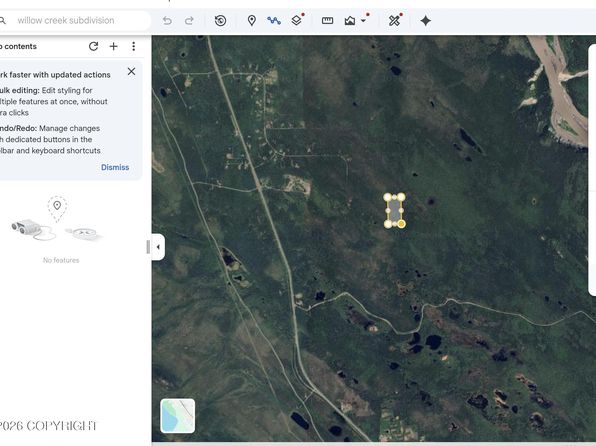Click the Undo arrow in toolbar

point(167,21)
